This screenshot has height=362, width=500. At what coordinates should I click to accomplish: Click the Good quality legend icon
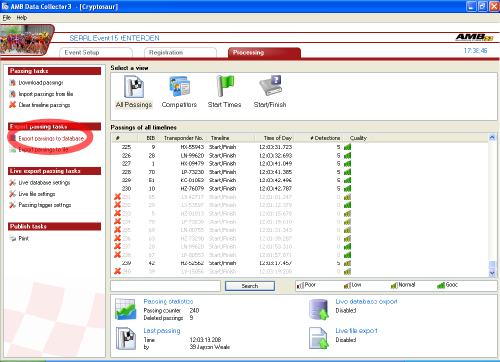[441, 285]
